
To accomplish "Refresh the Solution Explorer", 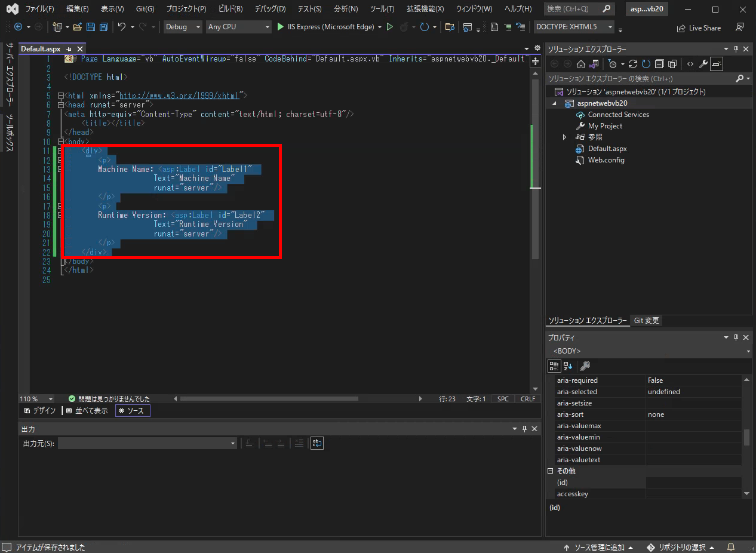I will tap(632, 64).
